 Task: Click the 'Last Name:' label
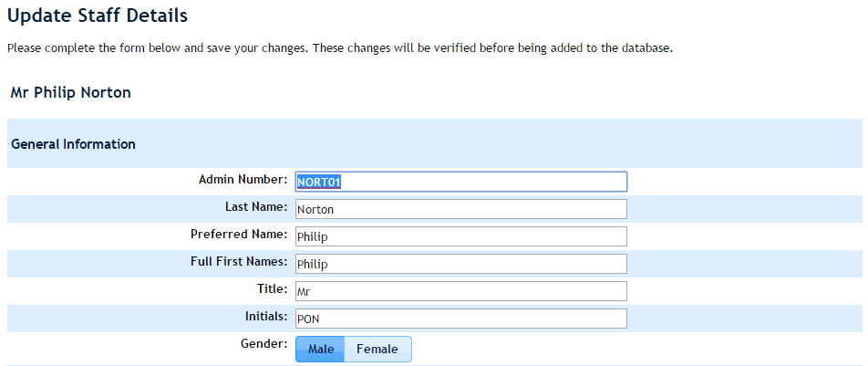(256, 207)
